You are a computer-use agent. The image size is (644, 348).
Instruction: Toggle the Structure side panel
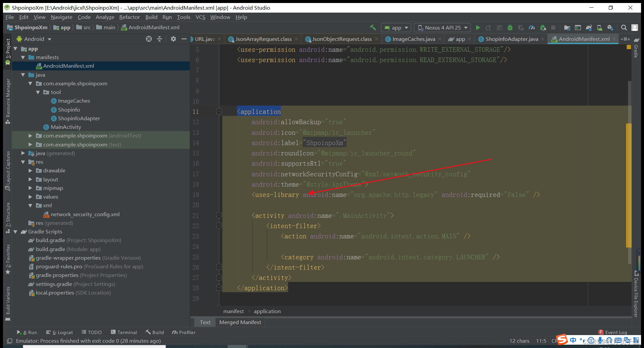(x=8, y=218)
